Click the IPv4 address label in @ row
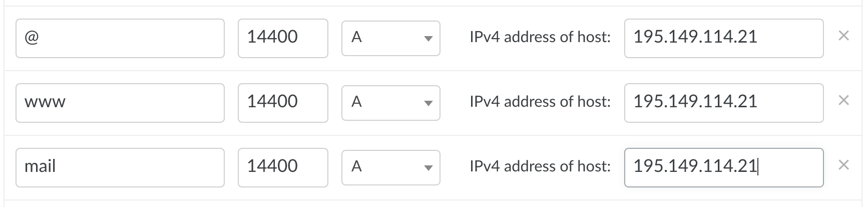The width and height of the screenshot is (868, 207). (x=540, y=37)
